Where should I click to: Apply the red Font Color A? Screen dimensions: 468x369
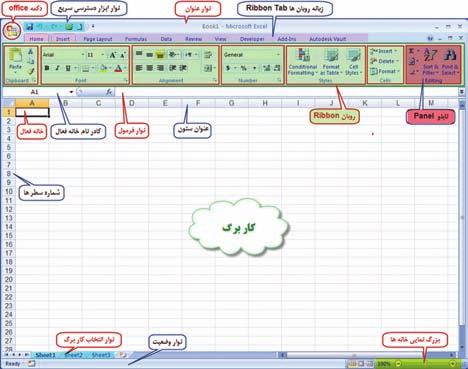118,68
